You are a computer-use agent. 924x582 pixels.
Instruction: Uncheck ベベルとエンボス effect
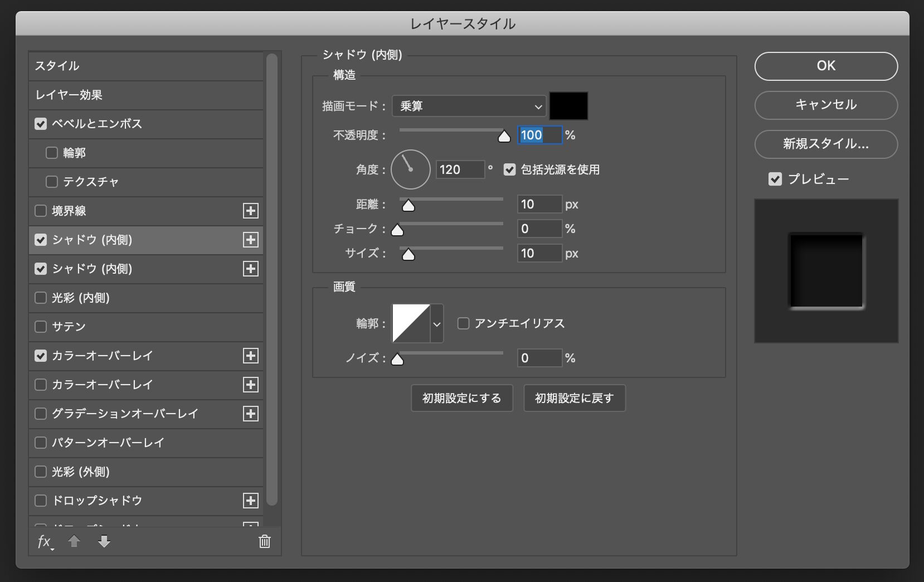pyautogui.click(x=41, y=124)
